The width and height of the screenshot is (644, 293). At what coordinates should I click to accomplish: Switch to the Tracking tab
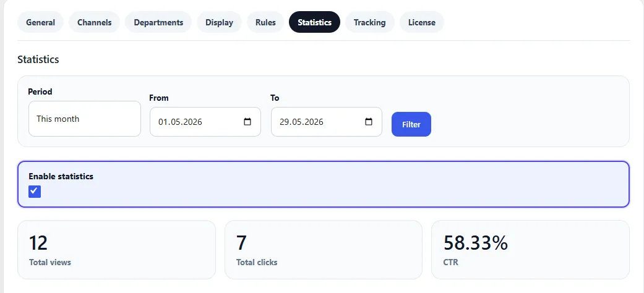point(370,22)
